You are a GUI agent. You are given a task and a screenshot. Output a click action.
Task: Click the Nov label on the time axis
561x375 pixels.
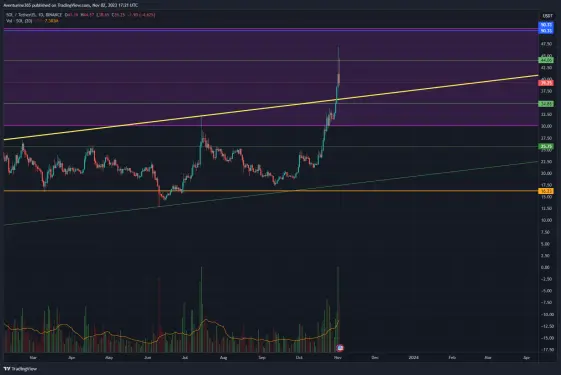pos(337,357)
